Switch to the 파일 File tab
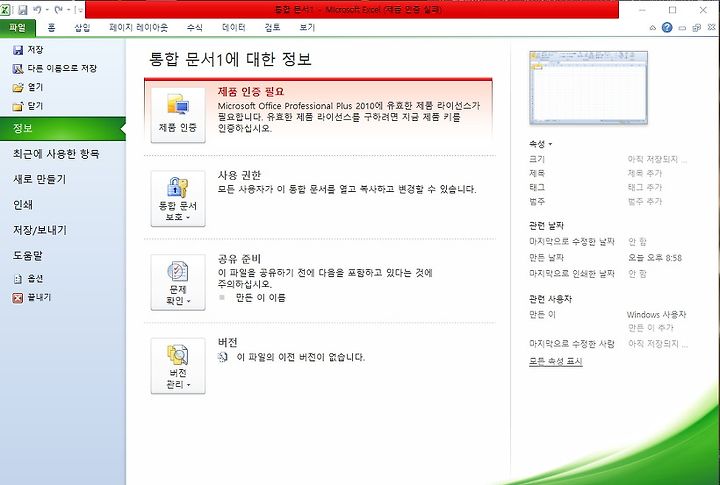Screen dimensions: 720x485 17,28
